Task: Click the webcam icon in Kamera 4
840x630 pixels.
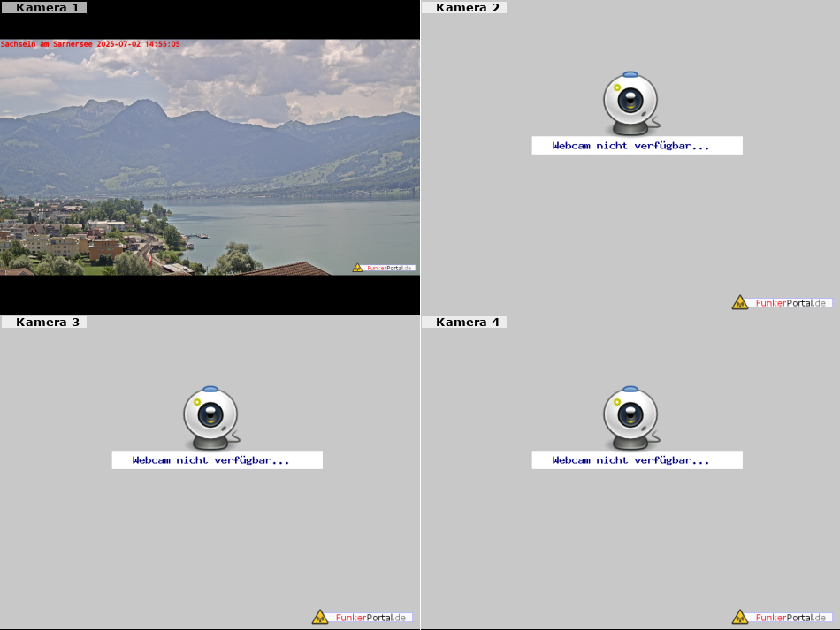Action: coord(631,418)
